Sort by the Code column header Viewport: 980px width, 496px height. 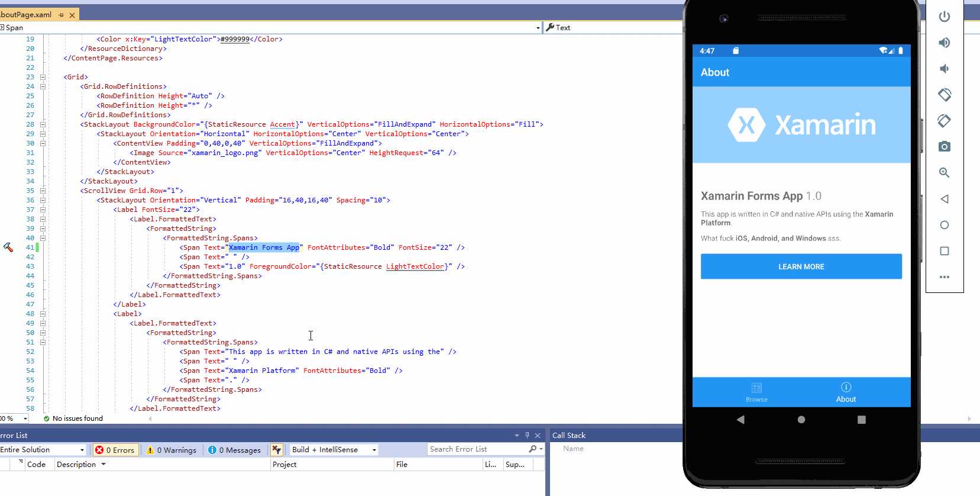[x=36, y=465]
